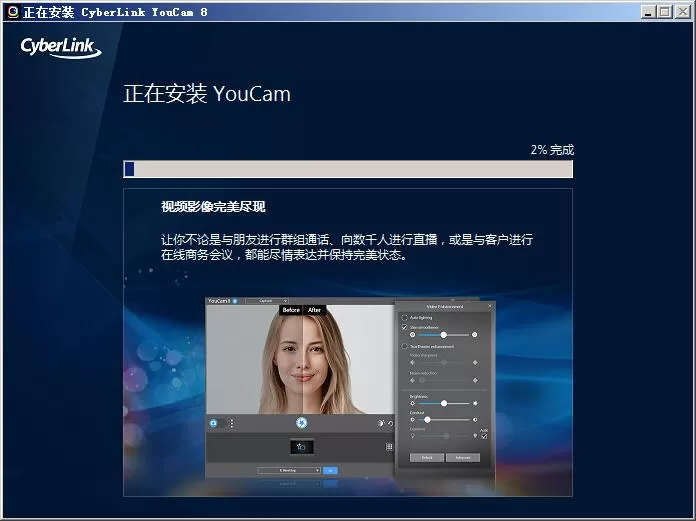Screen dimensions: 696x521
Task: Click the '视频影像完美尽现' feature heading
Action: point(213,207)
